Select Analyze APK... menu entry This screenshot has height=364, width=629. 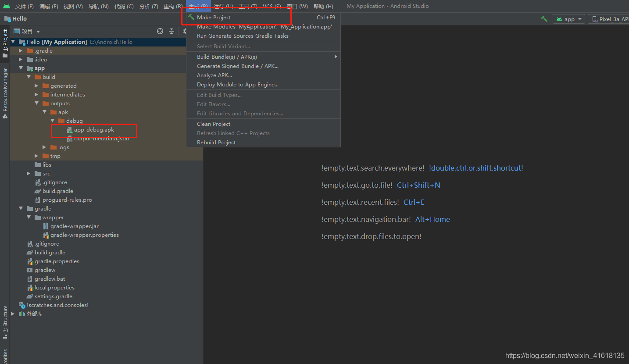[x=263, y=75]
